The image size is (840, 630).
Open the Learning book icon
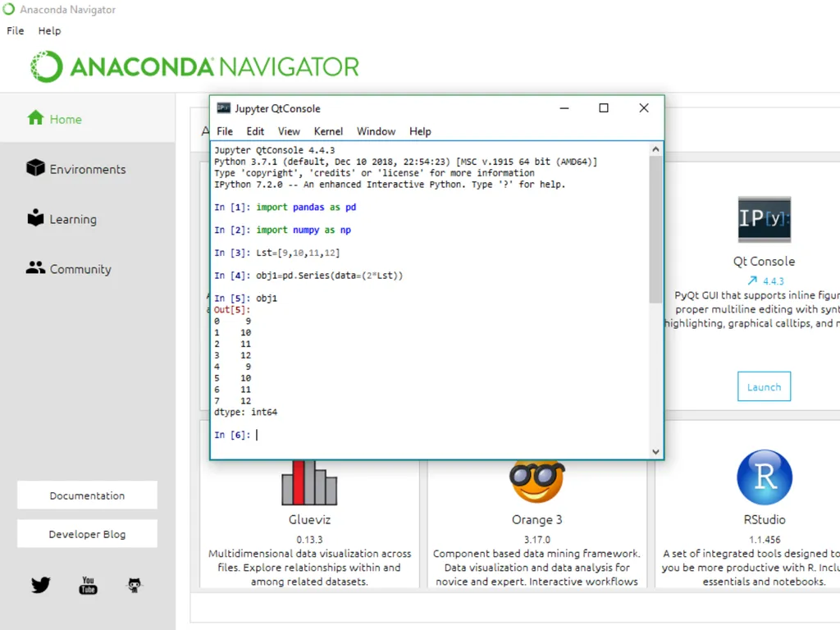point(35,217)
